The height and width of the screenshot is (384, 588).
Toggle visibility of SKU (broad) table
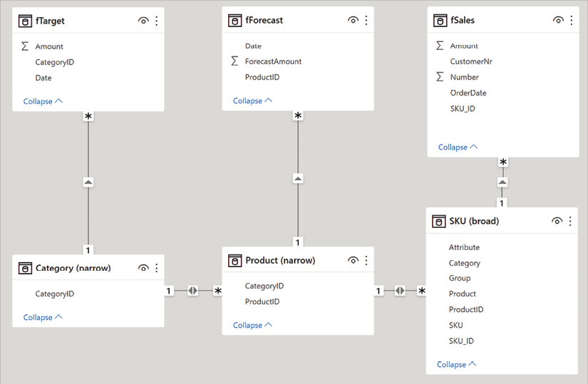pos(557,222)
